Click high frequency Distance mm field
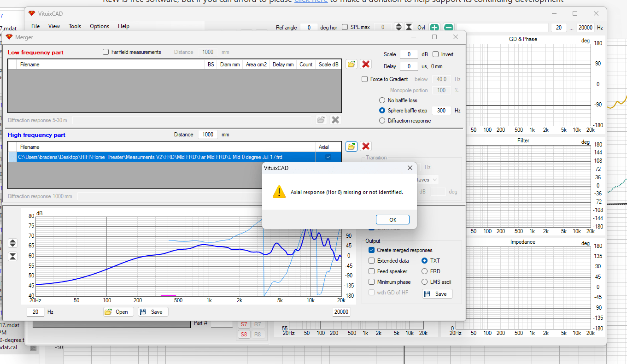Viewport: 627px width, 364px height. coord(208,135)
